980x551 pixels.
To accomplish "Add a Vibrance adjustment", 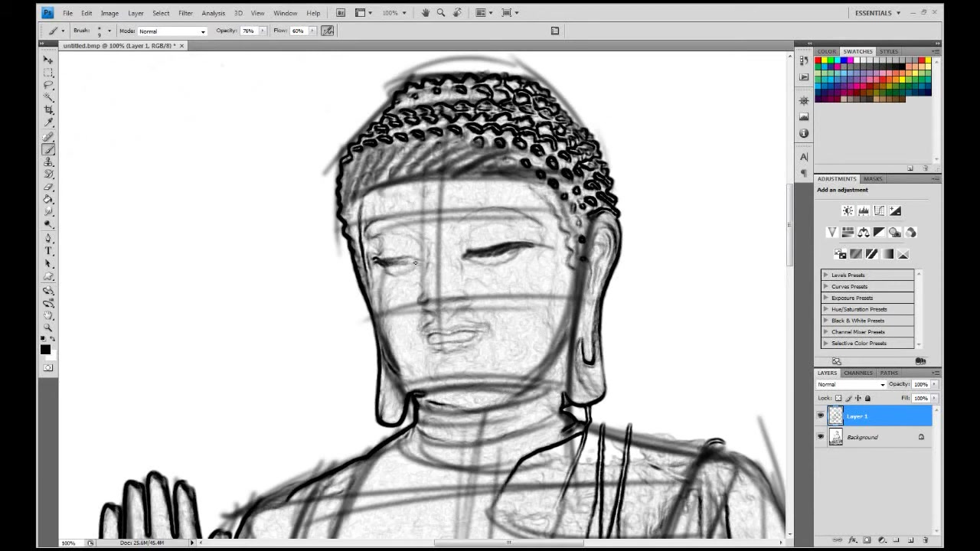I will click(832, 233).
